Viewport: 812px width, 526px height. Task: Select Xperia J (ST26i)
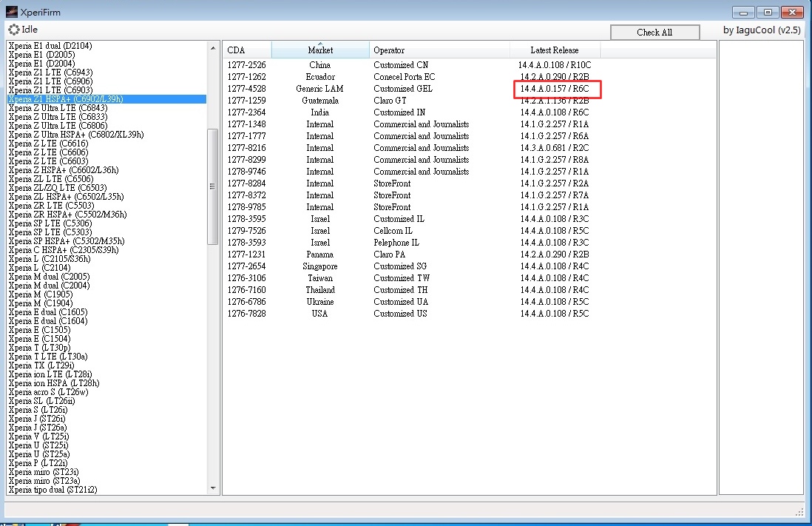pos(37,418)
